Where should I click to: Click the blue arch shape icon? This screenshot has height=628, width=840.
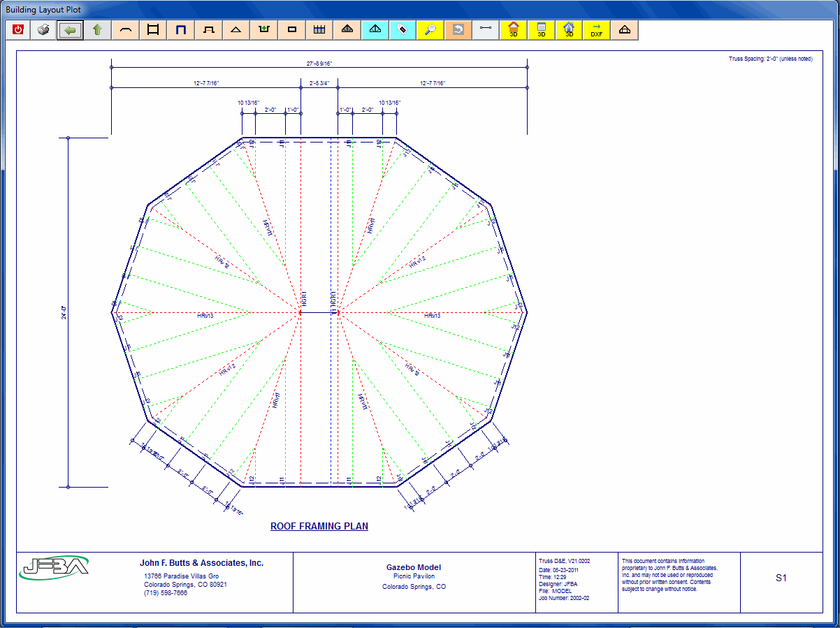tap(180, 30)
